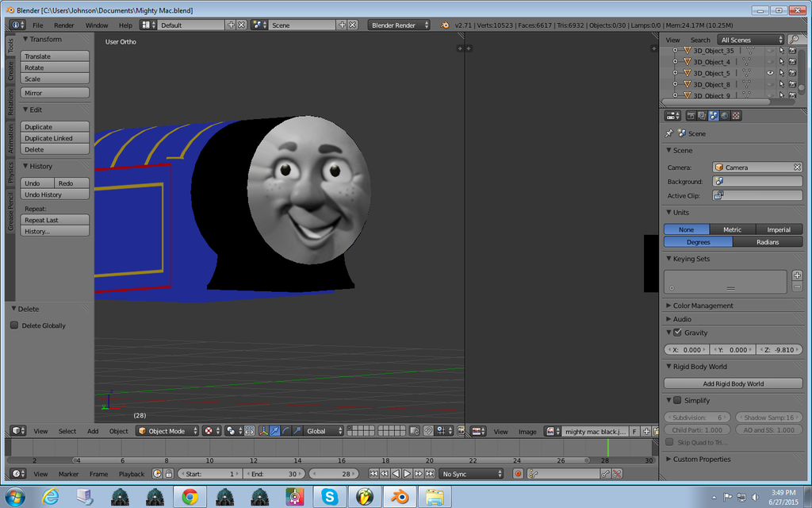This screenshot has width=812, height=508.
Task: Click the outliner search magnifier icon
Action: coord(793,40)
